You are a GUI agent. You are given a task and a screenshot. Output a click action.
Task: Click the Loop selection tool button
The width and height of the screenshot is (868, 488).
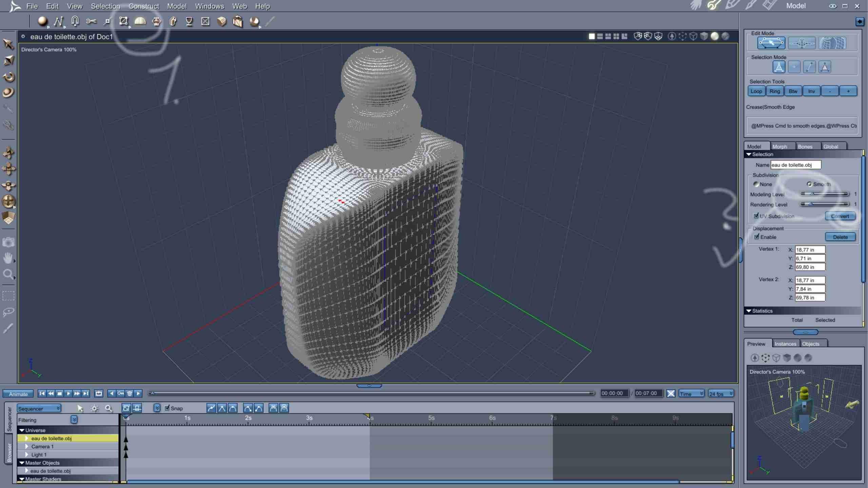point(756,91)
